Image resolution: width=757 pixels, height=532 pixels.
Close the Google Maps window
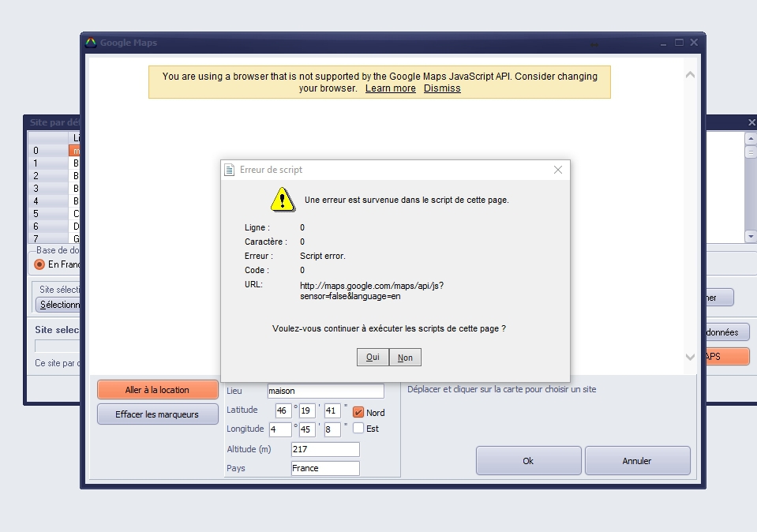[694, 43]
